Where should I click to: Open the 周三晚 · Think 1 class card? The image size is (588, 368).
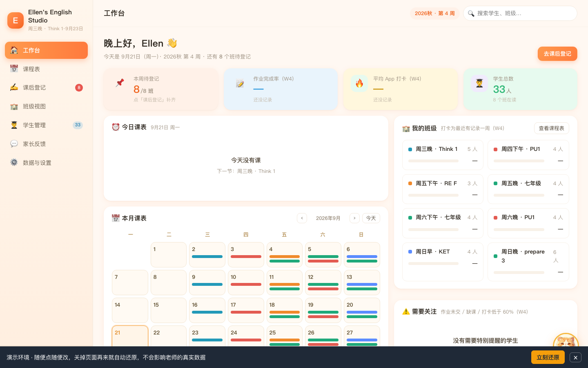click(443, 155)
